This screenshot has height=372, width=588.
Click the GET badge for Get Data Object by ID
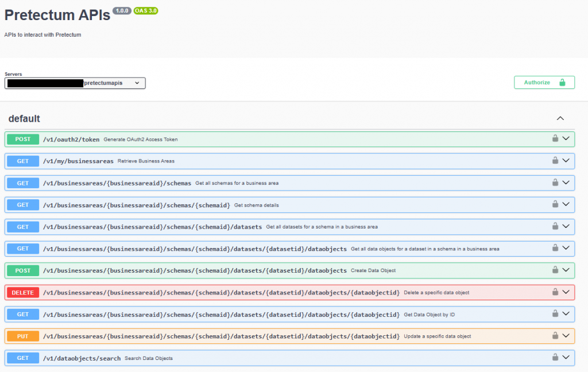pyautogui.click(x=23, y=314)
